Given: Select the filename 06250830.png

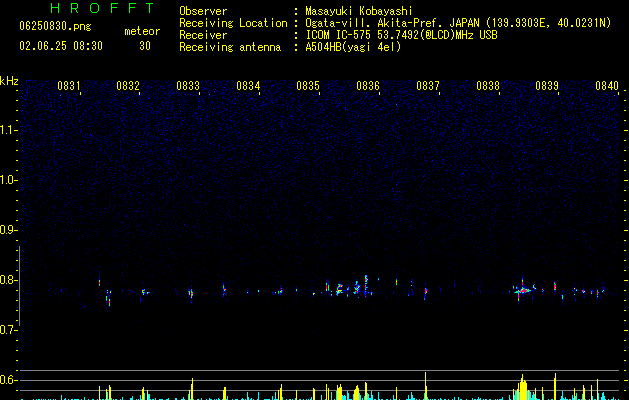Looking at the screenshot, I should (55, 26).
